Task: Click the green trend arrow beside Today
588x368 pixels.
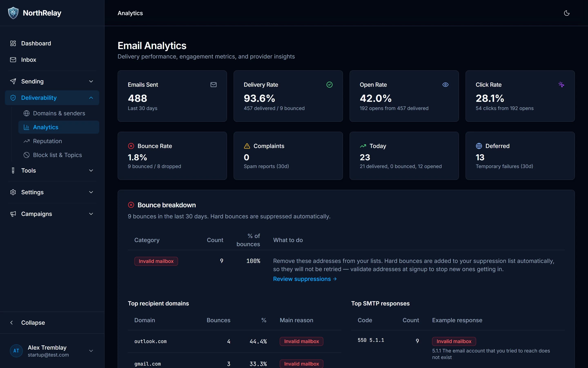Action: pyautogui.click(x=363, y=146)
